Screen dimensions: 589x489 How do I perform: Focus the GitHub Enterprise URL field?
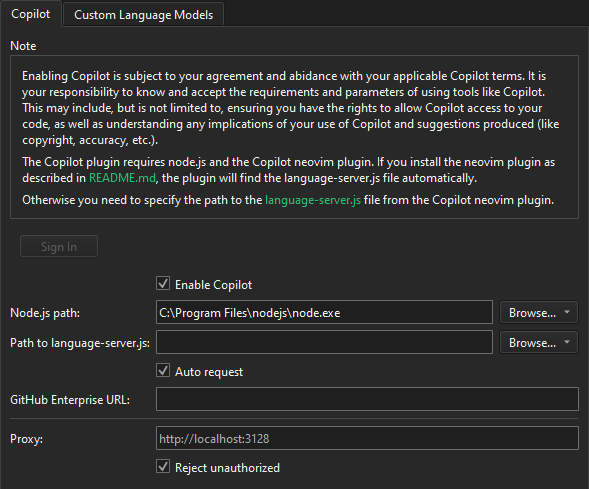click(x=367, y=399)
